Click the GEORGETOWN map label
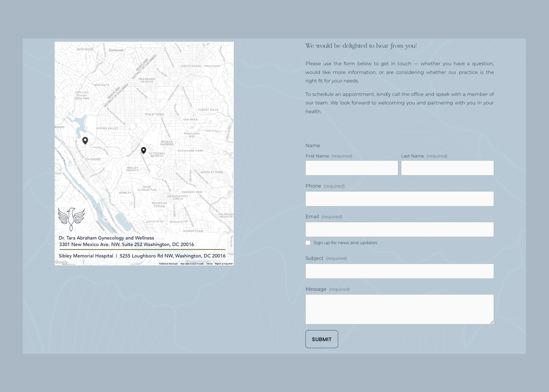549x392 pixels. point(193,231)
